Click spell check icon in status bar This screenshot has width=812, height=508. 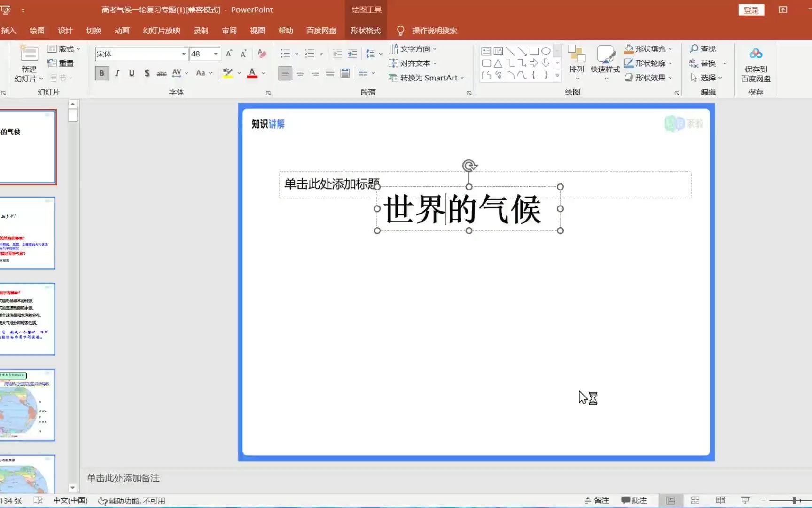(38, 500)
